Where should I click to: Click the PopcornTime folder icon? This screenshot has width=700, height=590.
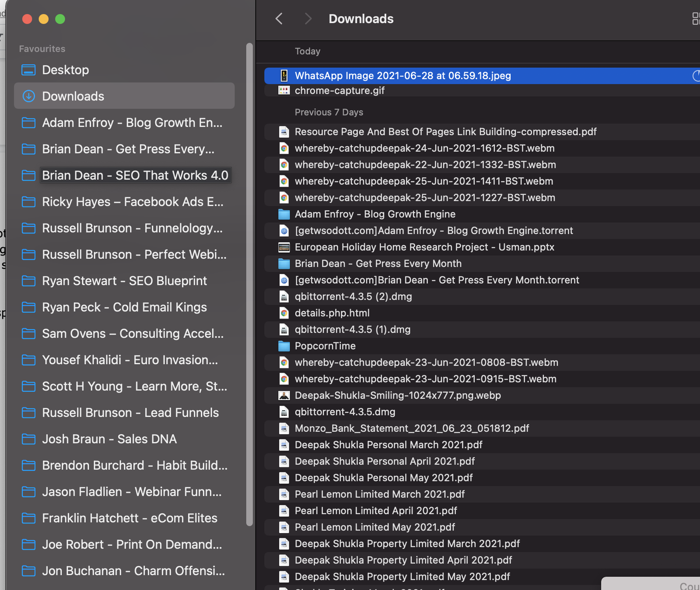tap(284, 346)
